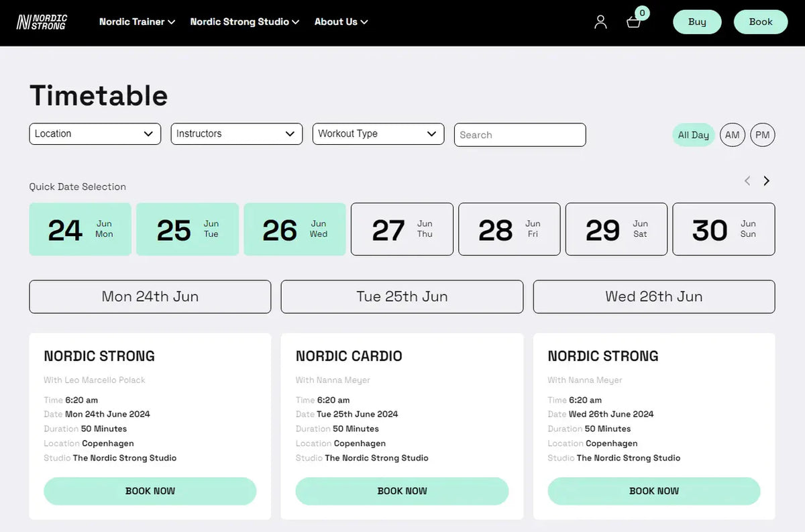Open the Location dropdown
The height and width of the screenshot is (532, 805).
click(x=95, y=134)
